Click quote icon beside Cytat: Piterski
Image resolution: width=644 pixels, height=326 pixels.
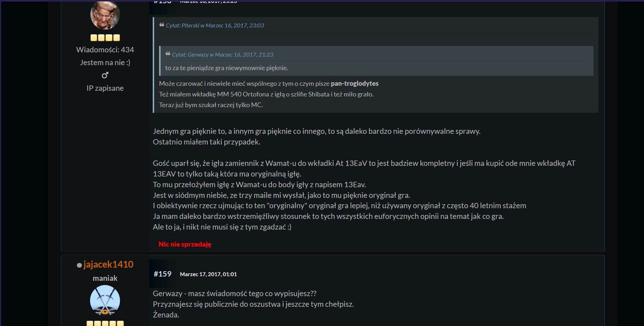coord(162,25)
